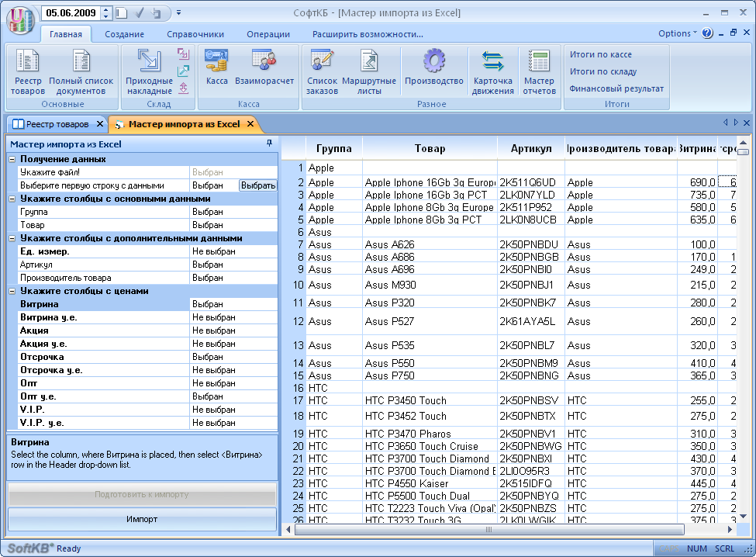Click the "HTC P3470 Pharos" cell
The width and height of the screenshot is (756, 557).
430,434
